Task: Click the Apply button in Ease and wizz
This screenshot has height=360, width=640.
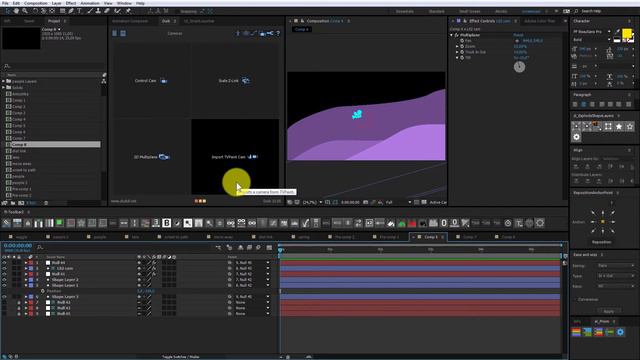Action: tap(608, 311)
